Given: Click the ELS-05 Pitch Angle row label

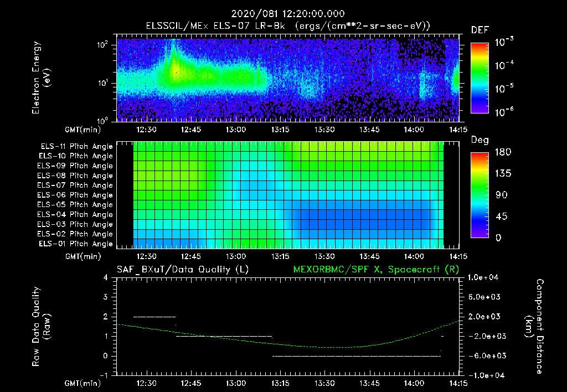Looking at the screenshot, I should (x=75, y=205).
